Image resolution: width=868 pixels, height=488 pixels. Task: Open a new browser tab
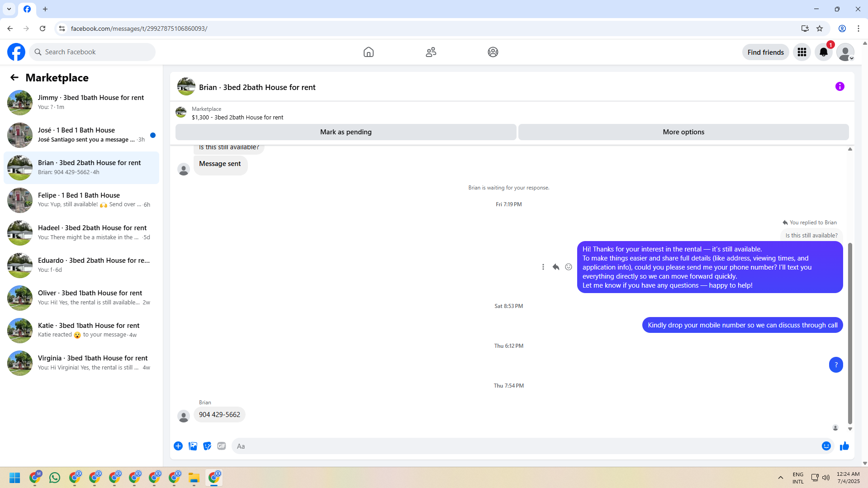[45, 9]
